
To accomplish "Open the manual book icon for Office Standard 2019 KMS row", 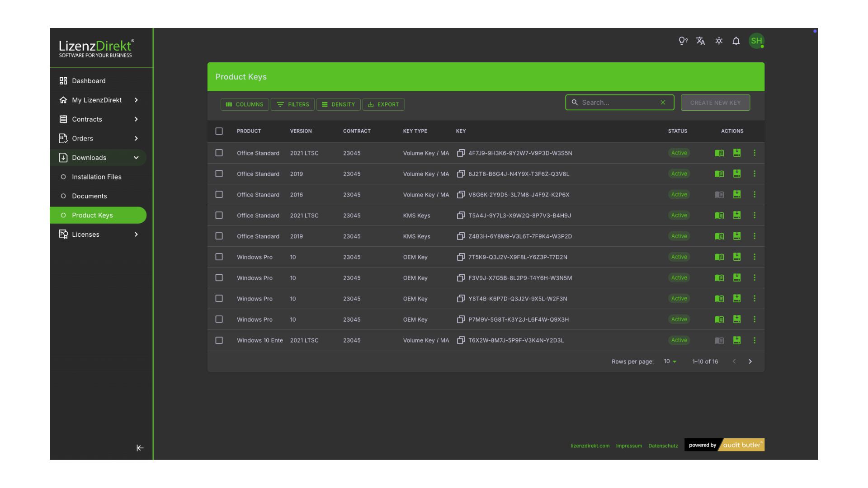I will (719, 236).
